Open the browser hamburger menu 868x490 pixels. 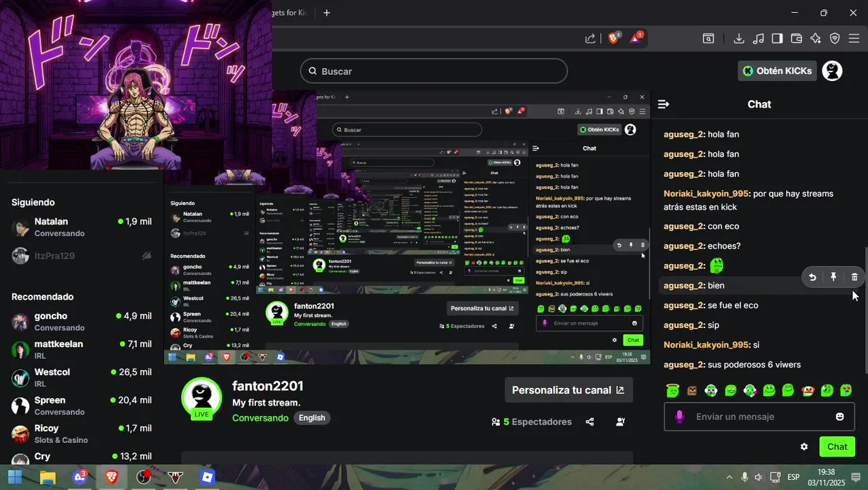point(854,39)
